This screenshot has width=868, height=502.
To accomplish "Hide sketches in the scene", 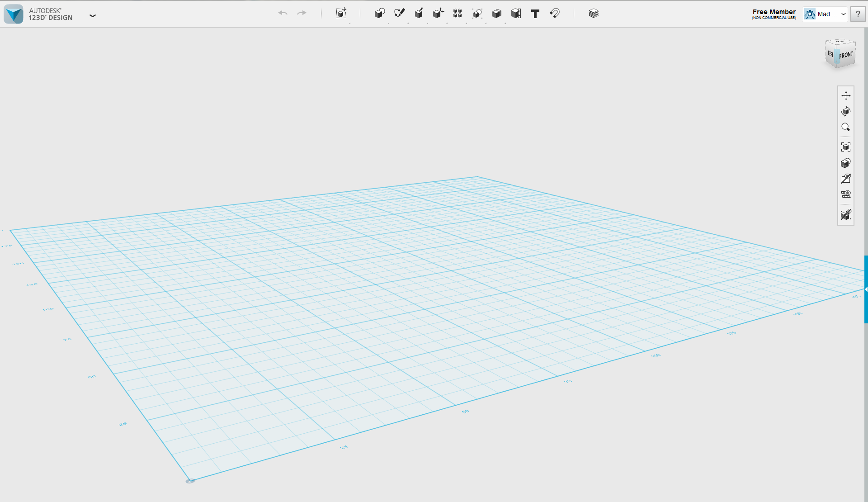I will (x=846, y=179).
